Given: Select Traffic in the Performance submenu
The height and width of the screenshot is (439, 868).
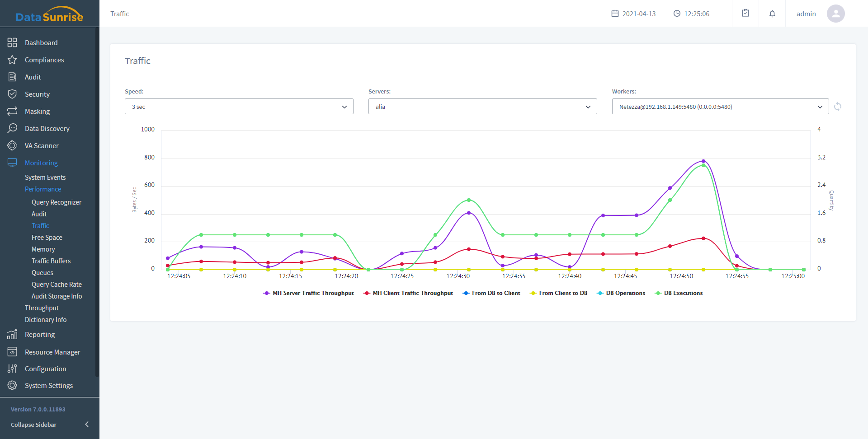Looking at the screenshot, I should coord(40,226).
